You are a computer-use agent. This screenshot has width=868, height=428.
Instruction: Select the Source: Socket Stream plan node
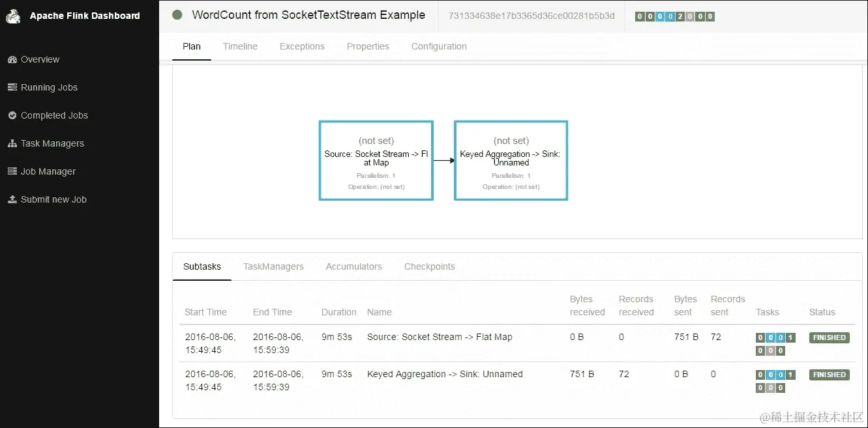coord(376,160)
